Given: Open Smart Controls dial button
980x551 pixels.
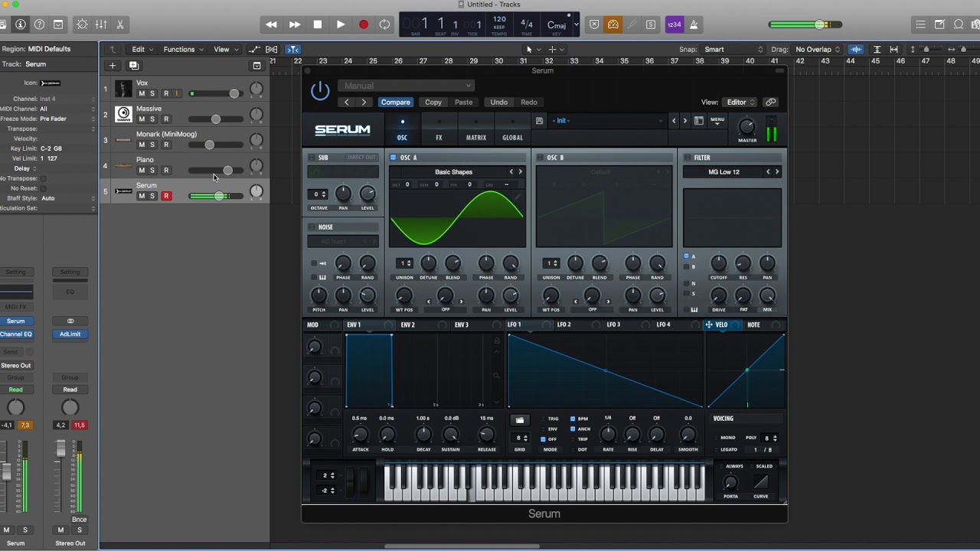Looking at the screenshot, I should 82,24.
